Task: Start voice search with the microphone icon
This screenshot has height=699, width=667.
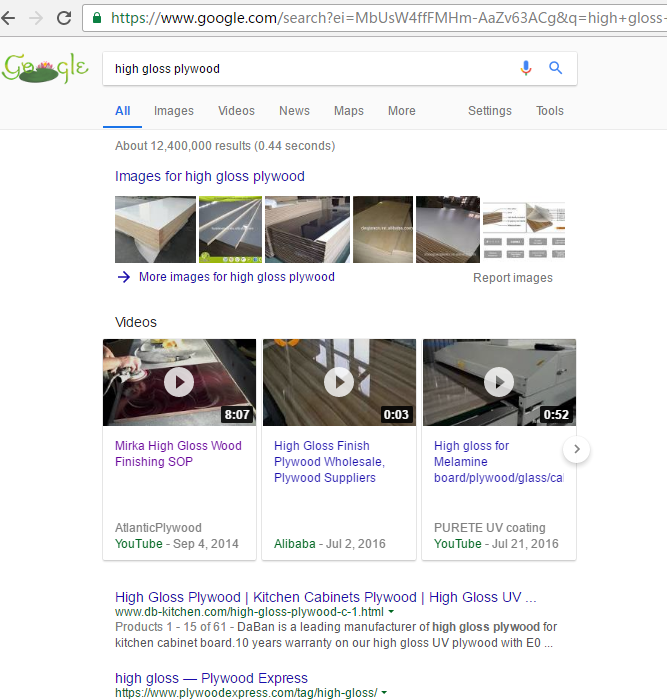Action: tap(526, 68)
